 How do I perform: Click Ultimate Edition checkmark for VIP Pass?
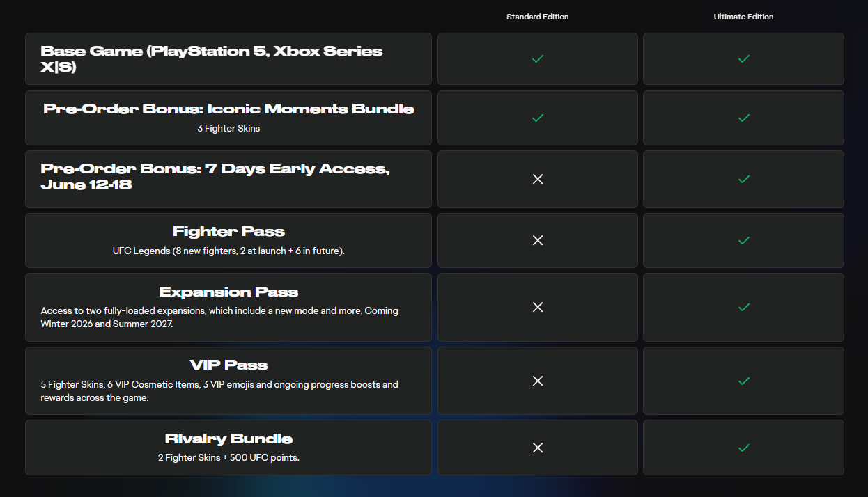[743, 381]
